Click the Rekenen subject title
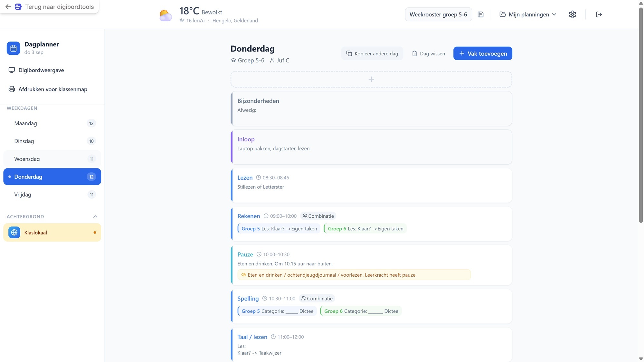This screenshot has height=362, width=644. tap(249, 216)
